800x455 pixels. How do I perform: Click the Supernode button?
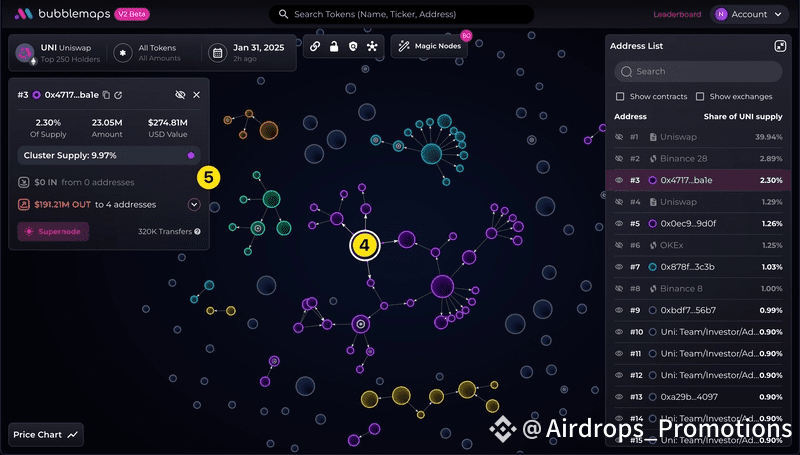[x=54, y=232]
